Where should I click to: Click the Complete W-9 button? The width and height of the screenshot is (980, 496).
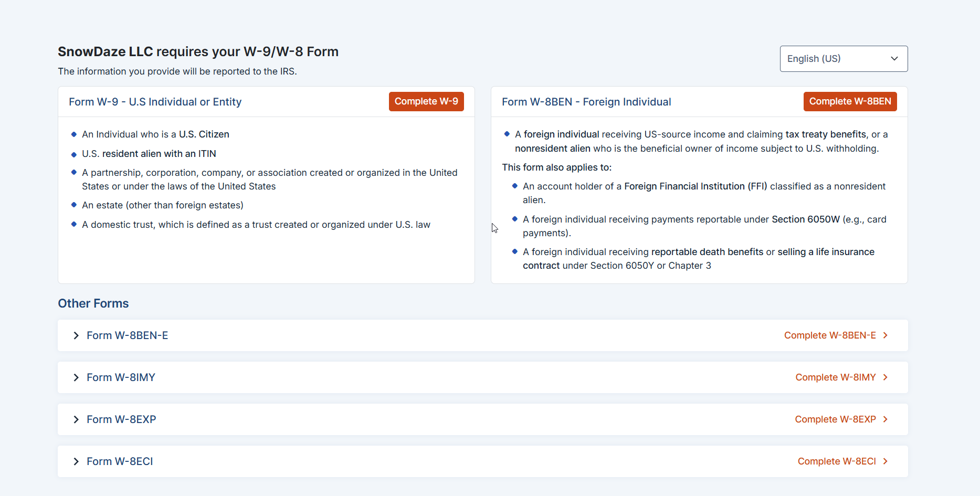point(426,101)
